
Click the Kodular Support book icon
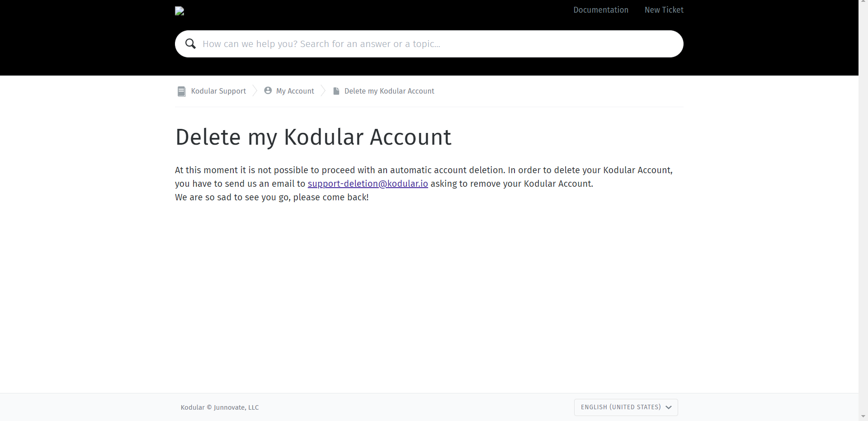[x=181, y=91]
